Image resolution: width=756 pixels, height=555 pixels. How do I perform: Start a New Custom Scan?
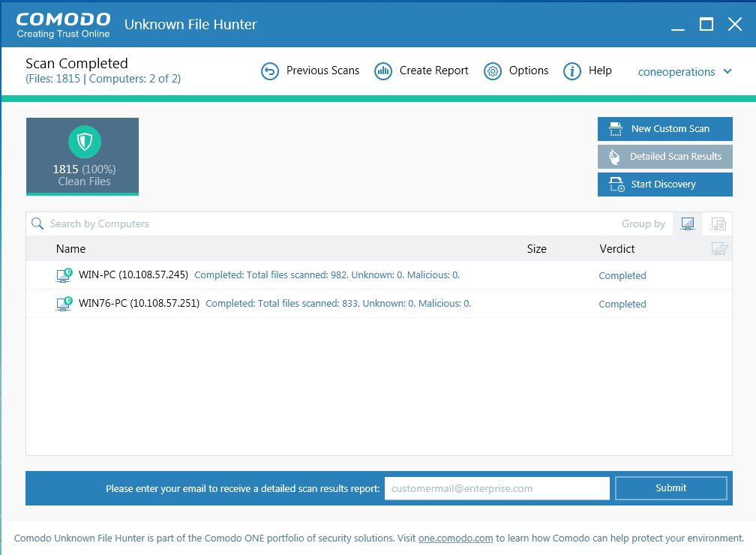tap(664, 129)
